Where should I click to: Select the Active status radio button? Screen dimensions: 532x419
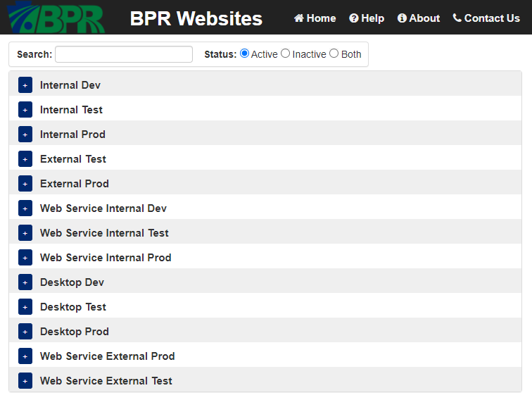pos(245,54)
